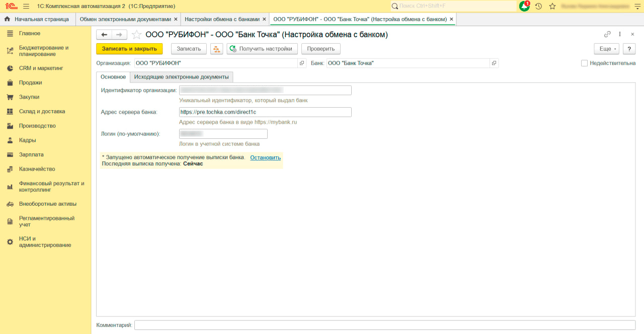The height and width of the screenshot is (334, 644).
Task: Click the notifications bell icon
Action: click(x=524, y=7)
